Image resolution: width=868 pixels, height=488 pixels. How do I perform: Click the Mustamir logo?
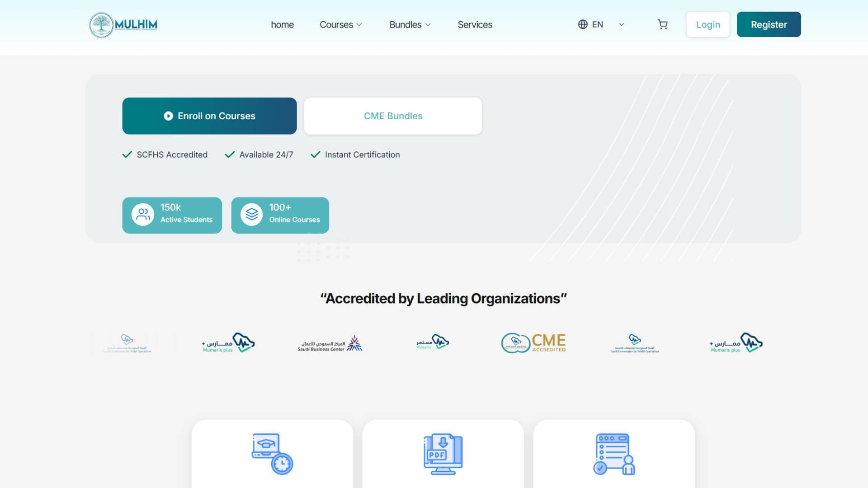[433, 342]
